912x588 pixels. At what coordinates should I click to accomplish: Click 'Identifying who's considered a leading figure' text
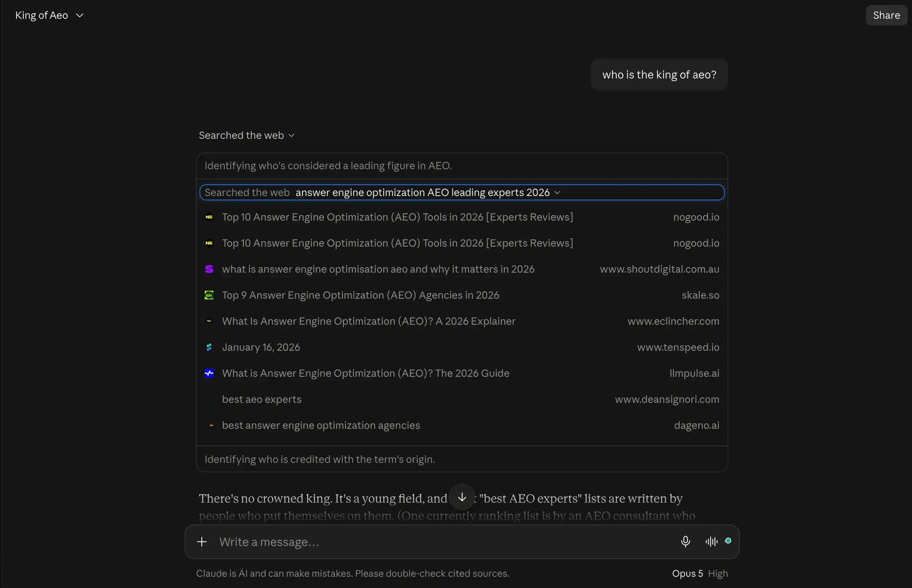[x=328, y=166]
